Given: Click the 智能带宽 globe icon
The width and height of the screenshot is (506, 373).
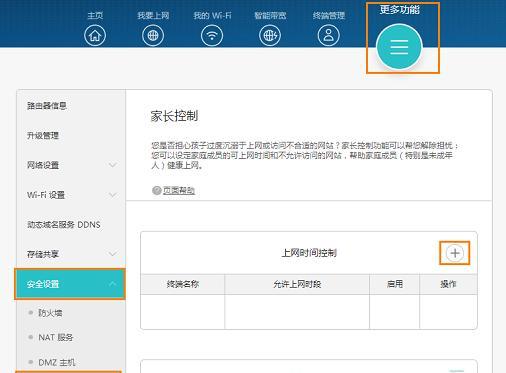Looking at the screenshot, I should pos(270,35).
